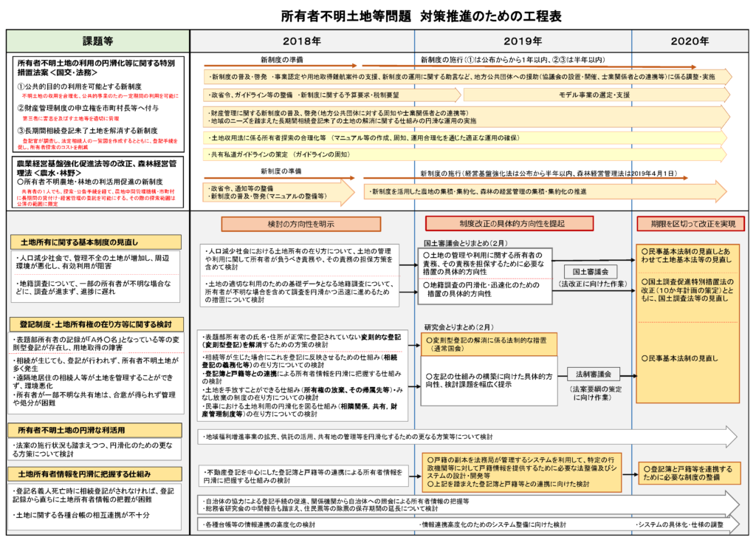Select the yellow heading 土地所有者情報を円滑に把握する仕組み

tap(95, 474)
